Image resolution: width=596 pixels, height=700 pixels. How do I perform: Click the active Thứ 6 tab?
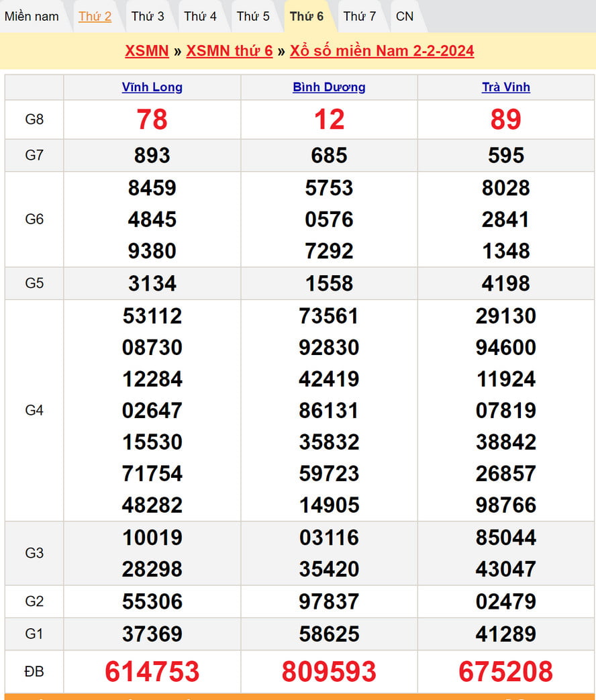coord(306,16)
